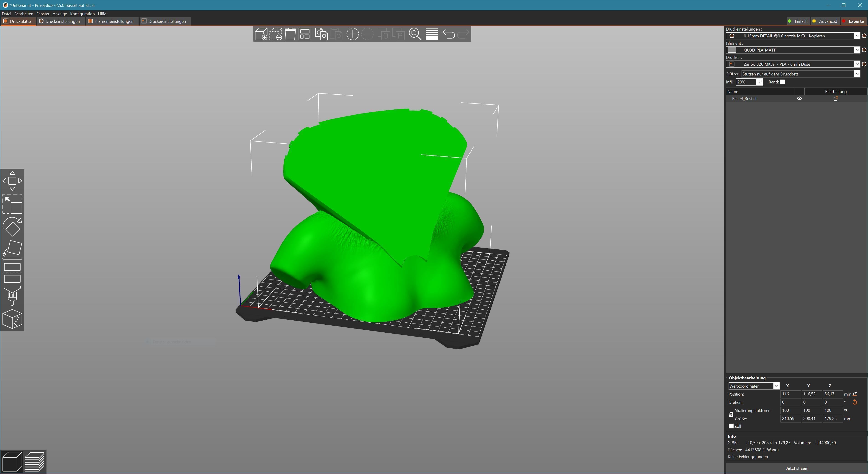
Task: Select the Scale tool in left toolbar
Action: tap(13, 204)
